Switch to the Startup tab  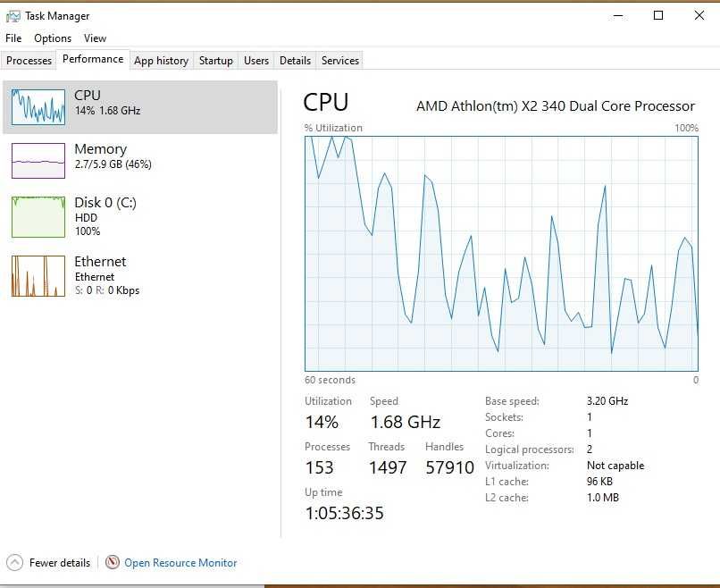[216, 61]
